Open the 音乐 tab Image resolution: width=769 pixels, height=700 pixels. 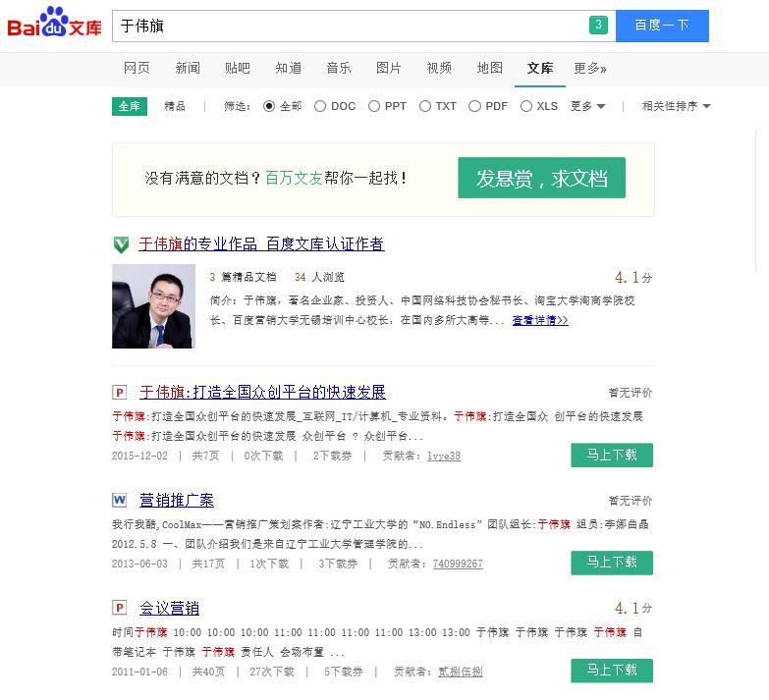tap(339, 68)
